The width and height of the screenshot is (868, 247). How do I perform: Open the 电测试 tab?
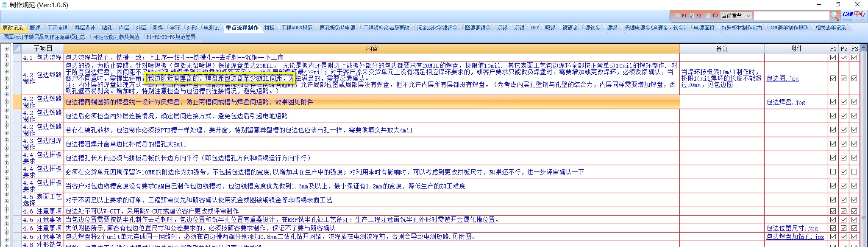point(211,28)
